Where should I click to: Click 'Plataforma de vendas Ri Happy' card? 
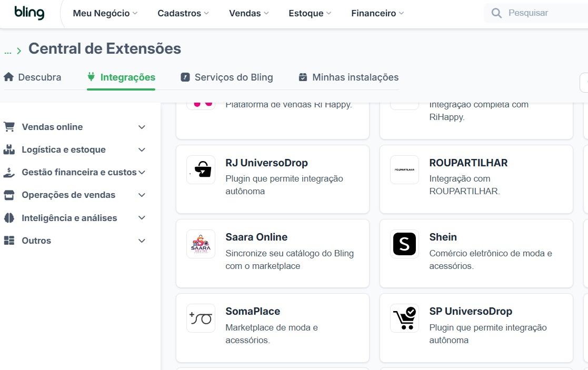pos(273,120)
